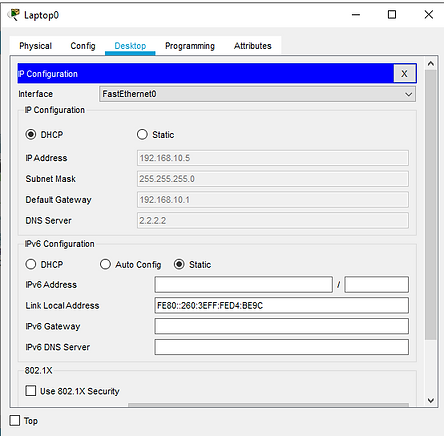Open the Attributes tab

[253, 46]
